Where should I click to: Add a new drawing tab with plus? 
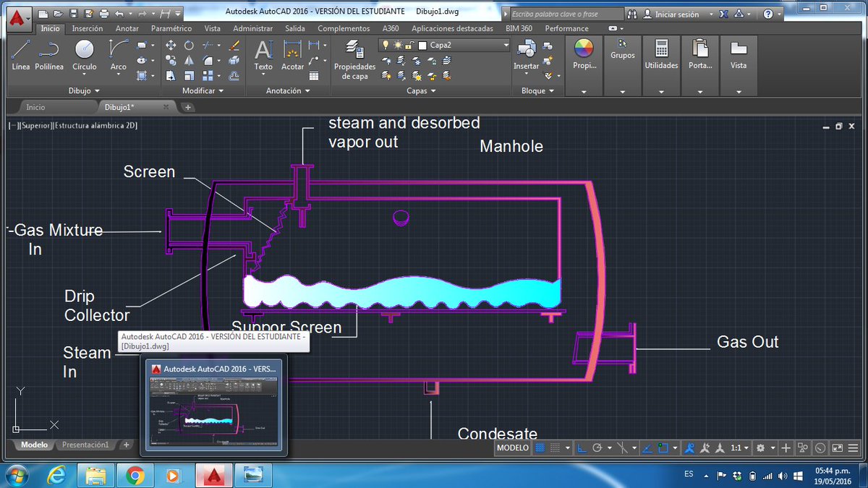pyautogui.click(x=188, y=107)
